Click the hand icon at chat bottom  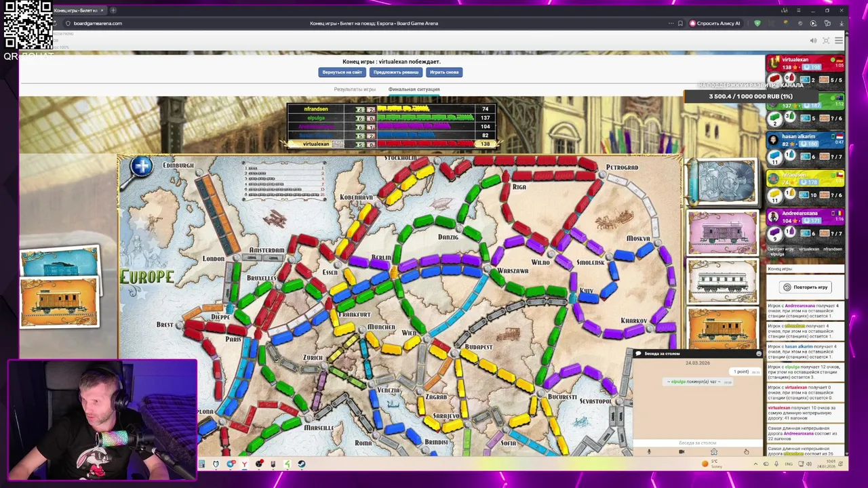[746, 452]
